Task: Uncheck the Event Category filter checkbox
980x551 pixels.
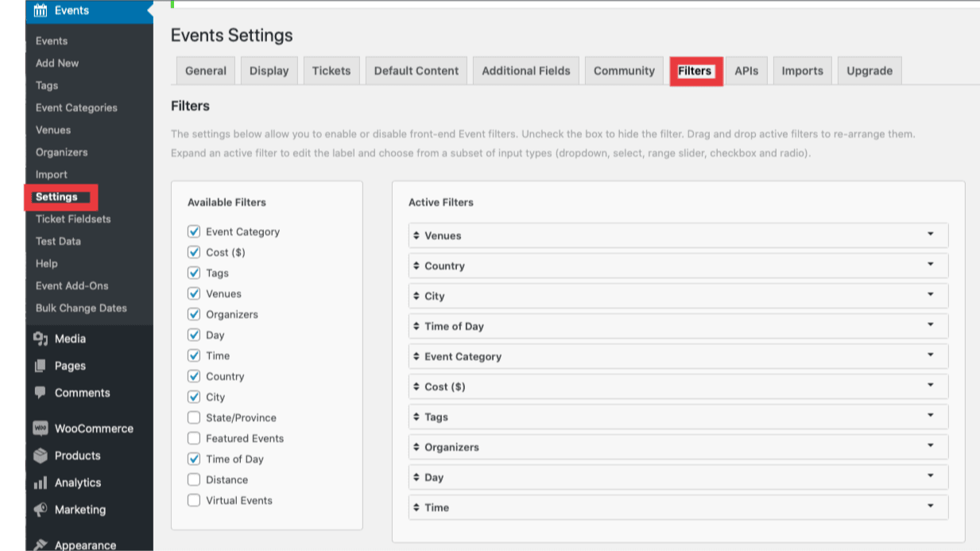Action: (194, 231)
